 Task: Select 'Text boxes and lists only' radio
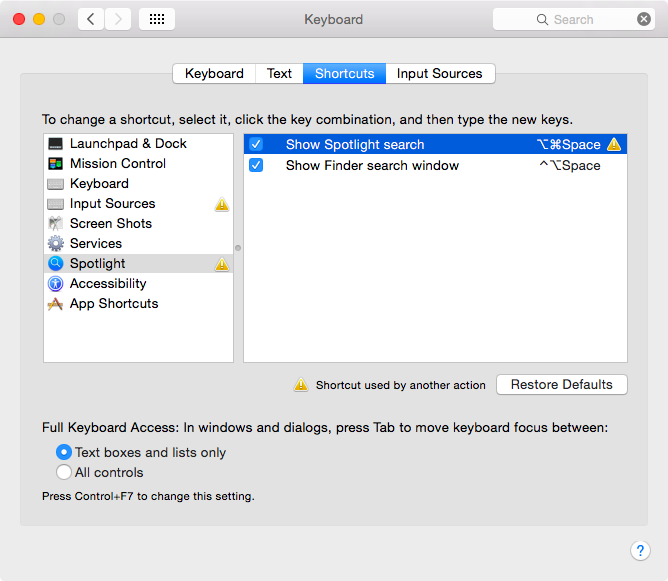coord(64,452)
